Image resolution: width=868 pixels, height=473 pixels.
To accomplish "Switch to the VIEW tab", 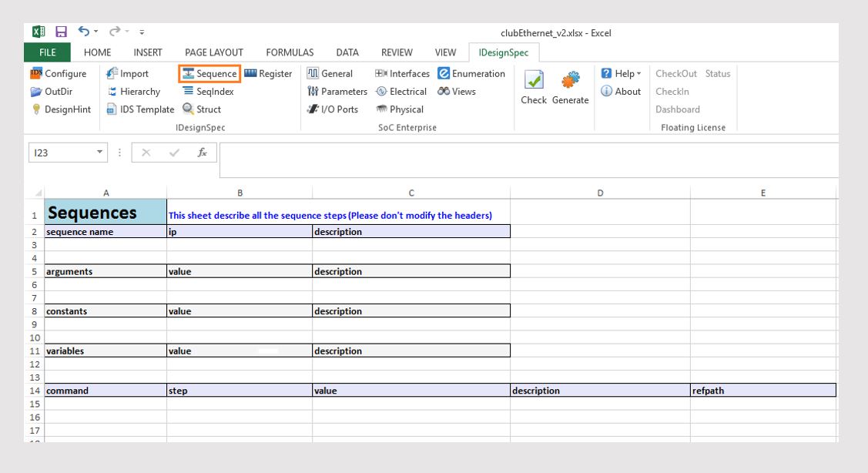I will tap(446, 52).
